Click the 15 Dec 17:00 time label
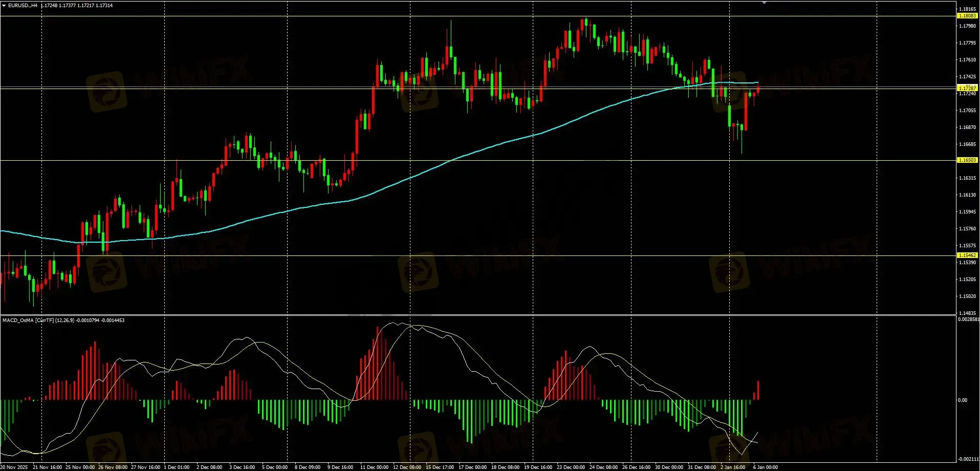The height and width of the screenshot is (471, 980). [440, 467]
